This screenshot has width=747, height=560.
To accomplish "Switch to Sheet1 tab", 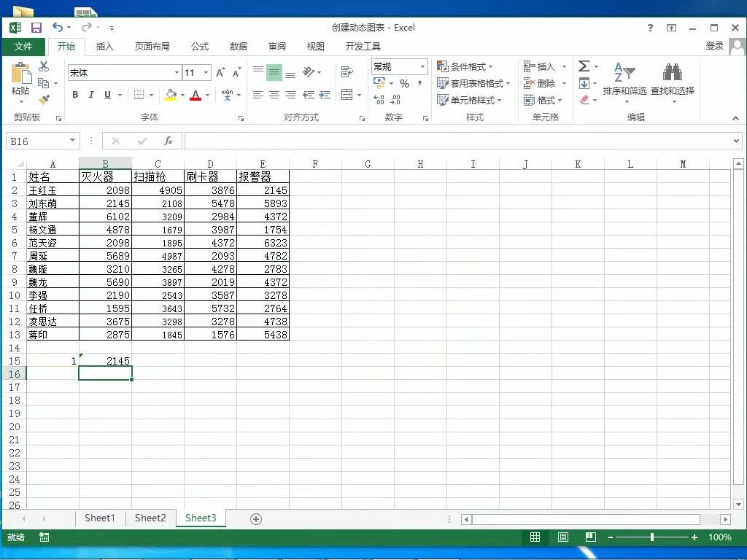I will tap(100, 518).
